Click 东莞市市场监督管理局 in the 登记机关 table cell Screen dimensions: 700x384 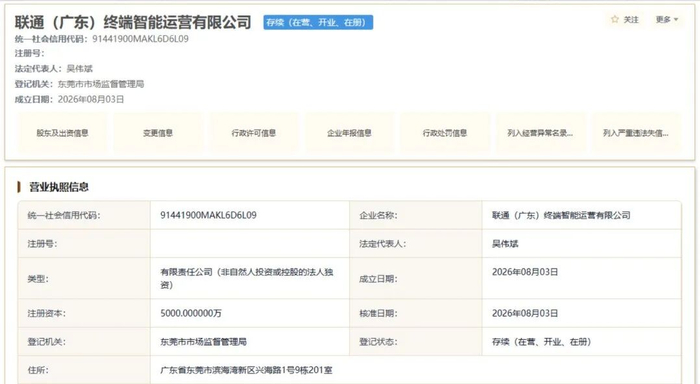[203, 342]
